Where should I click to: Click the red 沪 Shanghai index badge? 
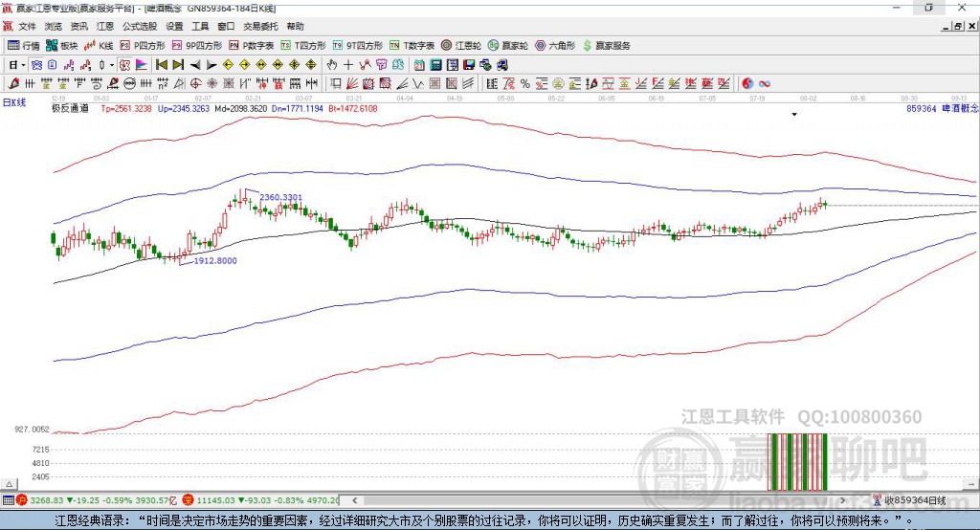tap(22, 500)
